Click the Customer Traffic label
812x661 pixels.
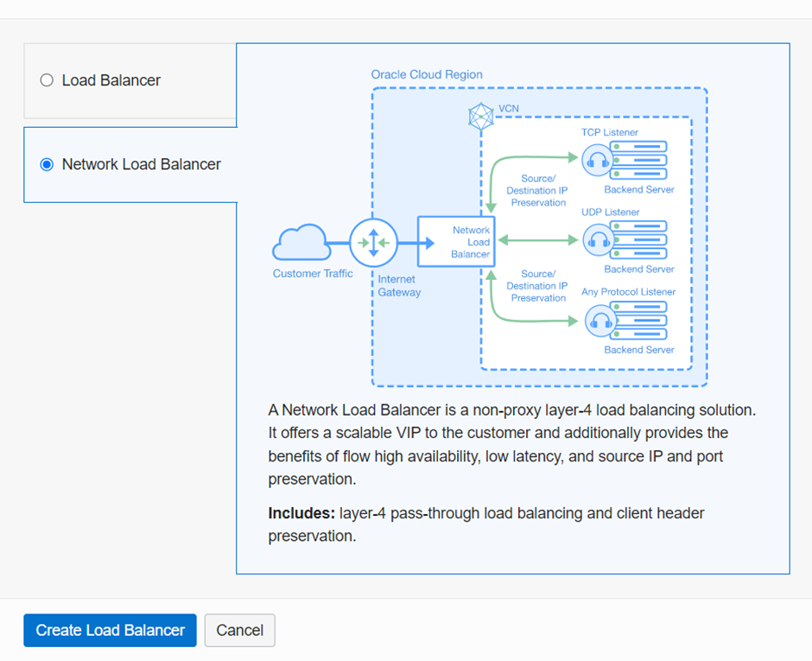click(x=313, y=274)
